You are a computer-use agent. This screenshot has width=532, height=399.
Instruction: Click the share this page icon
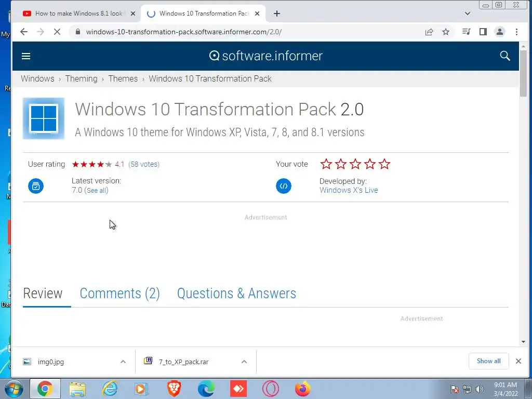[429, 32]
